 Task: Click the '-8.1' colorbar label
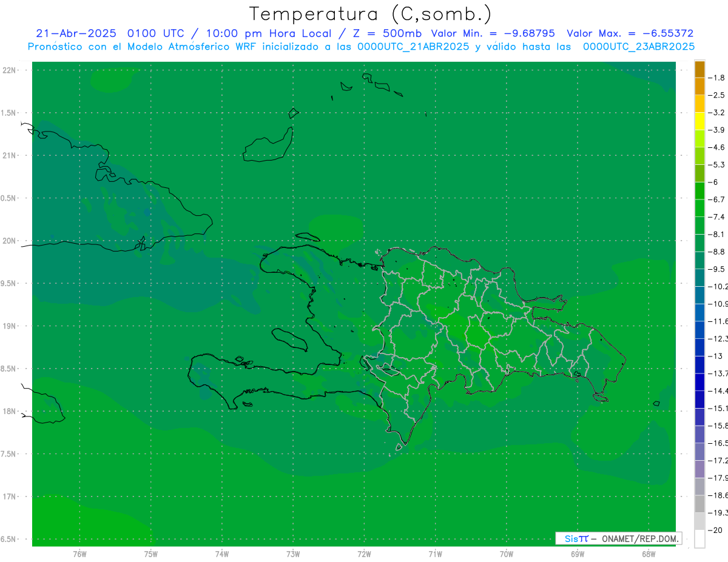[717, 234]
